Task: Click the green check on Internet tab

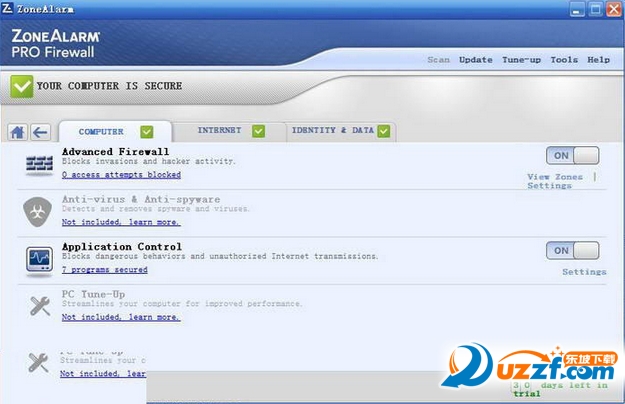Action: tap(258, 131)
